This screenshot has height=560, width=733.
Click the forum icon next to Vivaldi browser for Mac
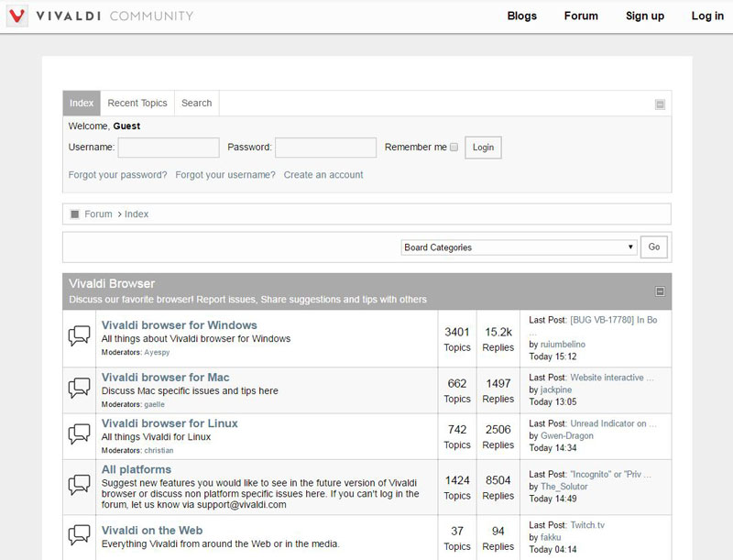(79, 388)
